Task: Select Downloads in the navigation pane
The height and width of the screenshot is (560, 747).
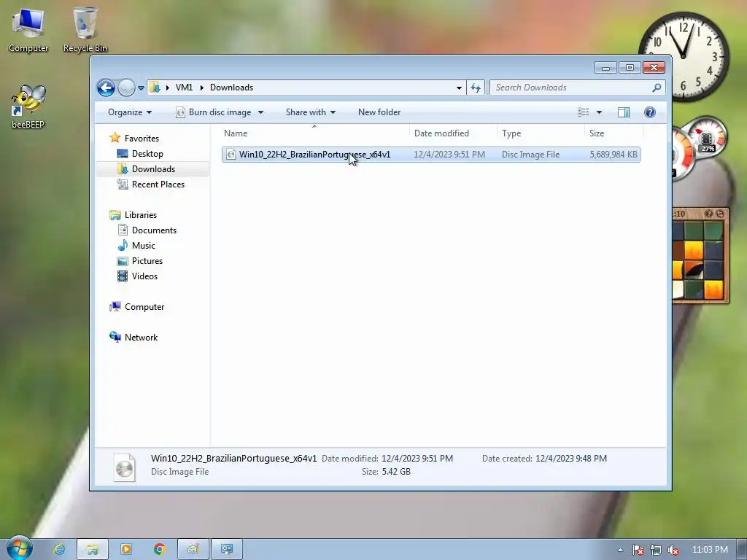Action: tap(153, 169)
